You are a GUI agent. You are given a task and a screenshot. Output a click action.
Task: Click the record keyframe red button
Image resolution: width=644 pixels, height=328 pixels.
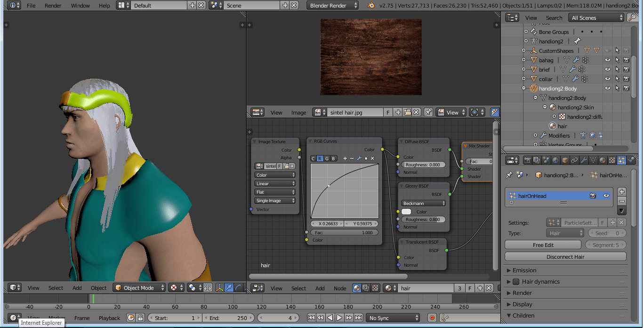tap(432, 318)
